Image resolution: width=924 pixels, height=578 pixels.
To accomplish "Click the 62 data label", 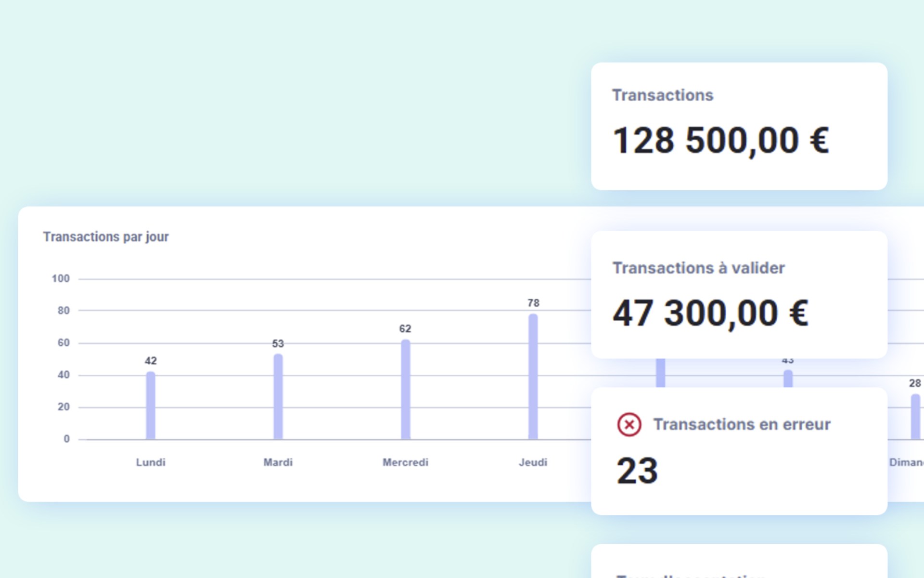I will point(405,328).
